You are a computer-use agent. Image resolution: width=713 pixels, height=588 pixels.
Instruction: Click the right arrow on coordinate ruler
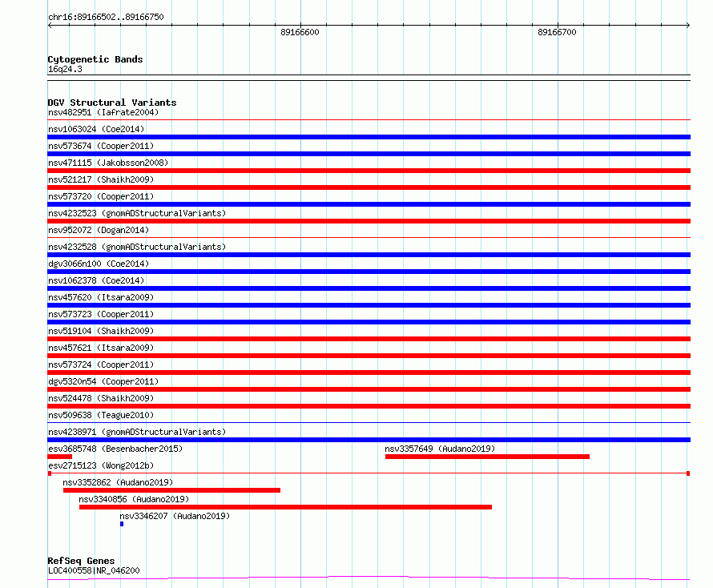click(x=688, y=26)
